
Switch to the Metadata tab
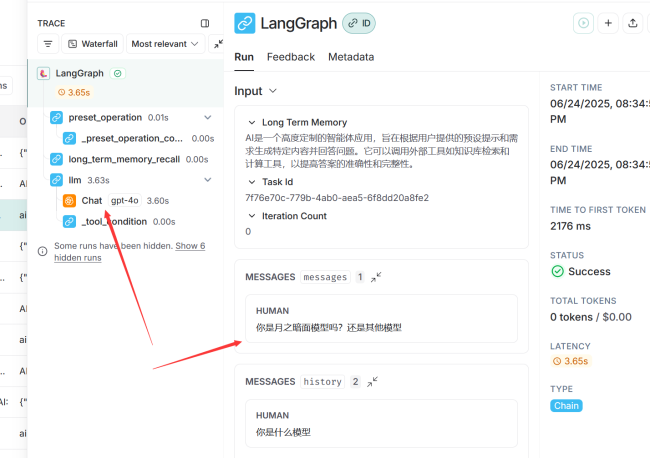(351, 57)
